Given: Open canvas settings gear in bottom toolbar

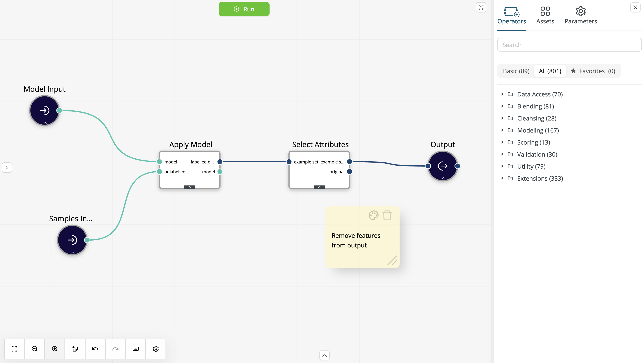Looking at the screenshot, I should click(156, 349).
